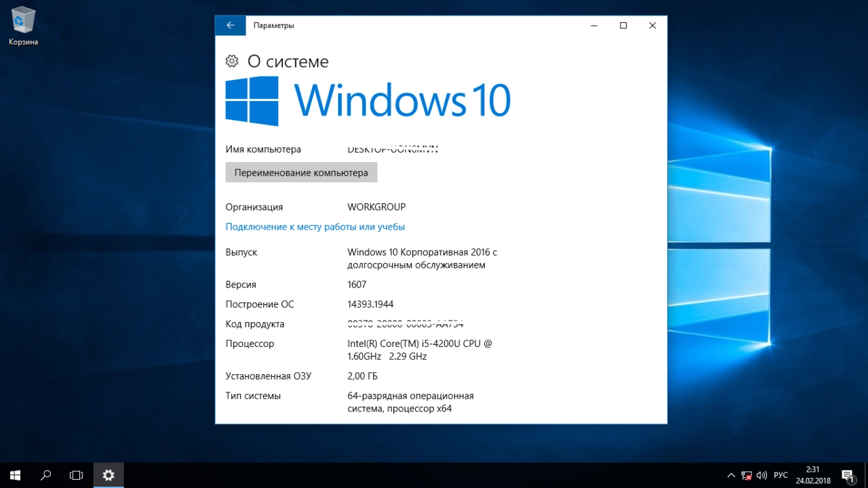Click the О системе page heading
This screenshot has height=488, width=868.
288,62
